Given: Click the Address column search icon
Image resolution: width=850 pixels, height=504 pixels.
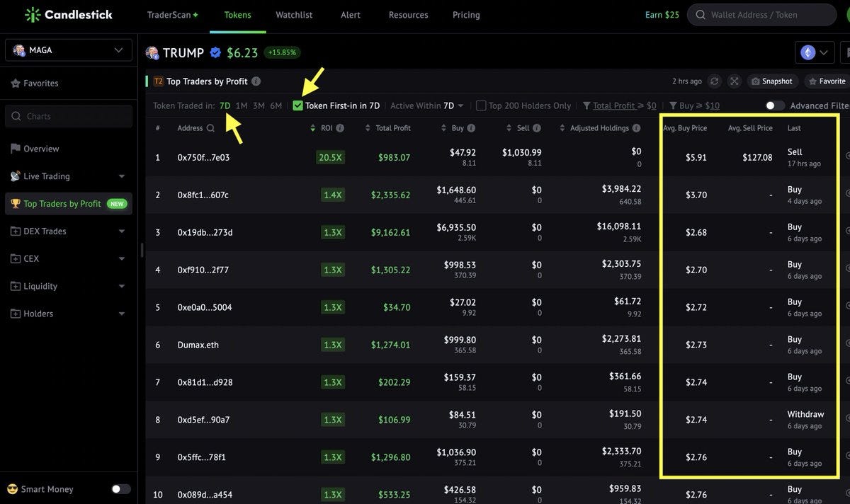Looking at the screenshot, I should tap(210, 128).
